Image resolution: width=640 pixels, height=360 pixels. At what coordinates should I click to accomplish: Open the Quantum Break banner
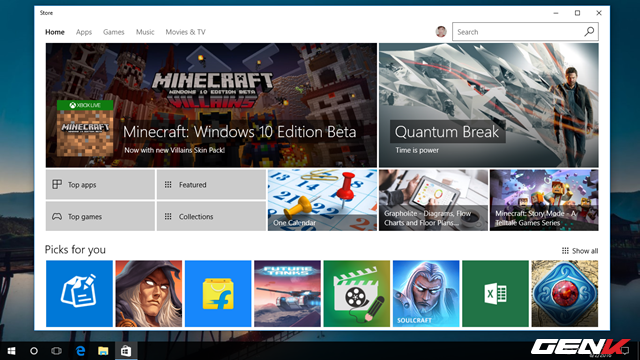(x=489, y=105)
